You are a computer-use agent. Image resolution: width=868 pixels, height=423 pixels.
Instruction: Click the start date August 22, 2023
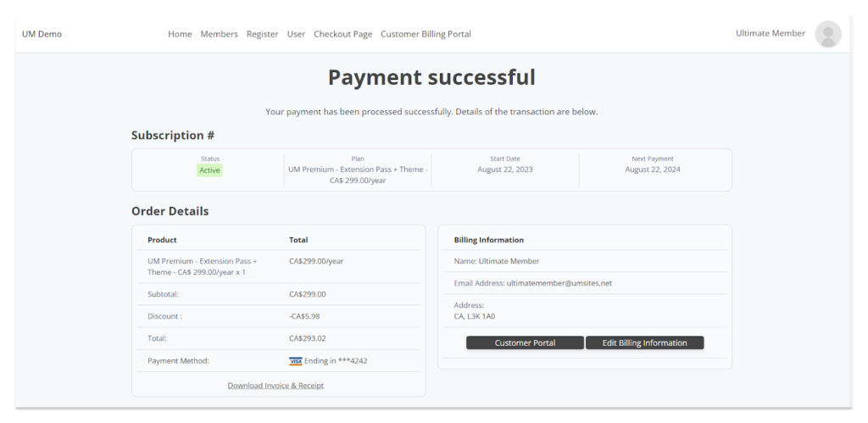tap(505, 170)
